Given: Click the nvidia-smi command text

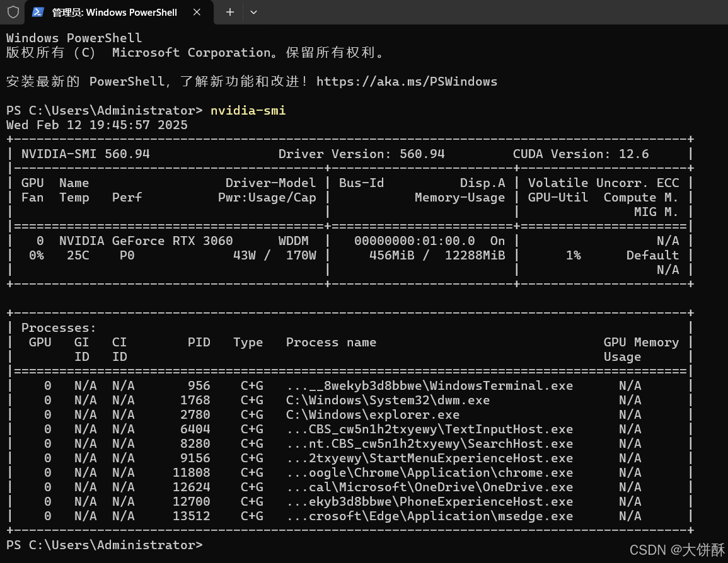Looking at the screenshot, I should pos(248,110).
